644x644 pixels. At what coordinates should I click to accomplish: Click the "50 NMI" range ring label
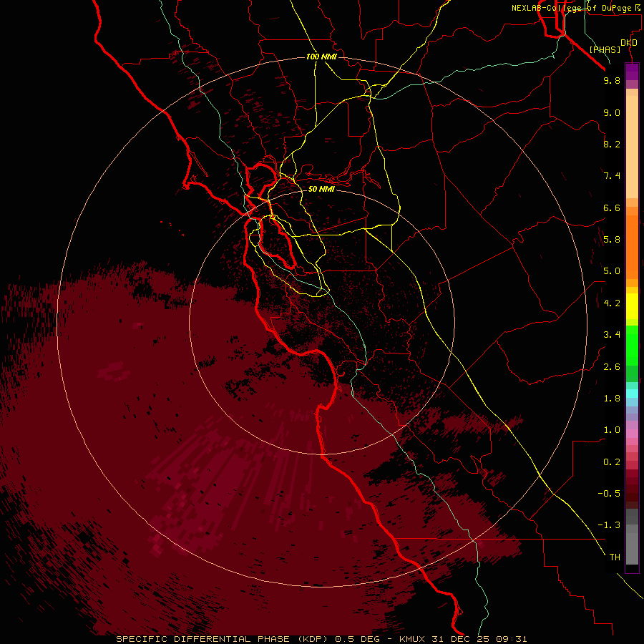(321, 189)
